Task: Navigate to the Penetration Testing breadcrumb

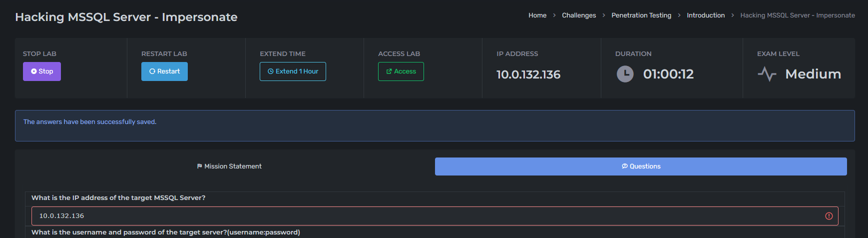Action: [641, 15]
